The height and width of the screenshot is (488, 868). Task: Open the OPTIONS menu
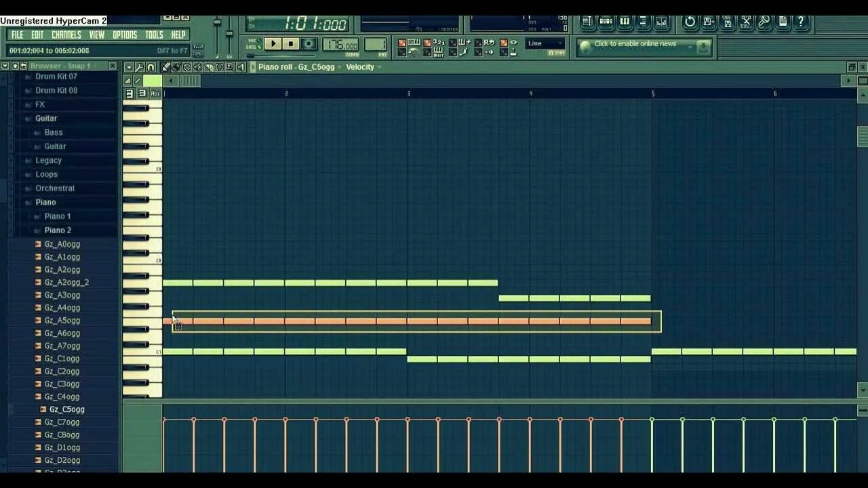click(125, 35)
